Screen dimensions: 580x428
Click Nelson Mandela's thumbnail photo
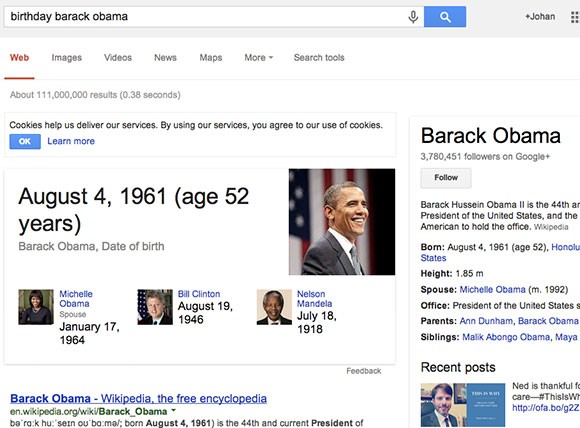274,307
